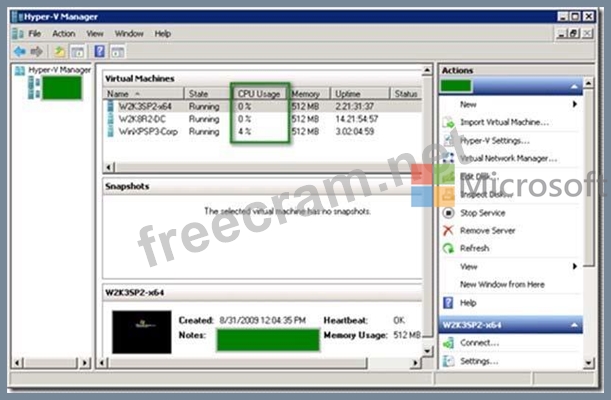
Task: Click the Stop Service icon
Action: click(449, 213)
